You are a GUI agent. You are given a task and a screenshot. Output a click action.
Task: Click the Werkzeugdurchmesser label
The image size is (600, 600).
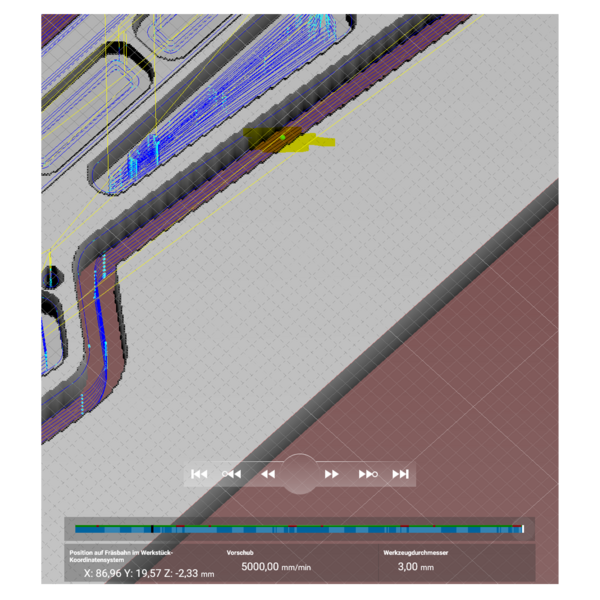click(x=416, y=553)
